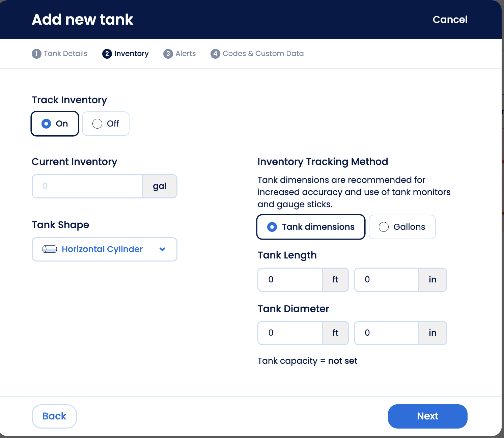Cancel adding the new tank
This screenshot has height=438, width=504.
tap(450, 20)
